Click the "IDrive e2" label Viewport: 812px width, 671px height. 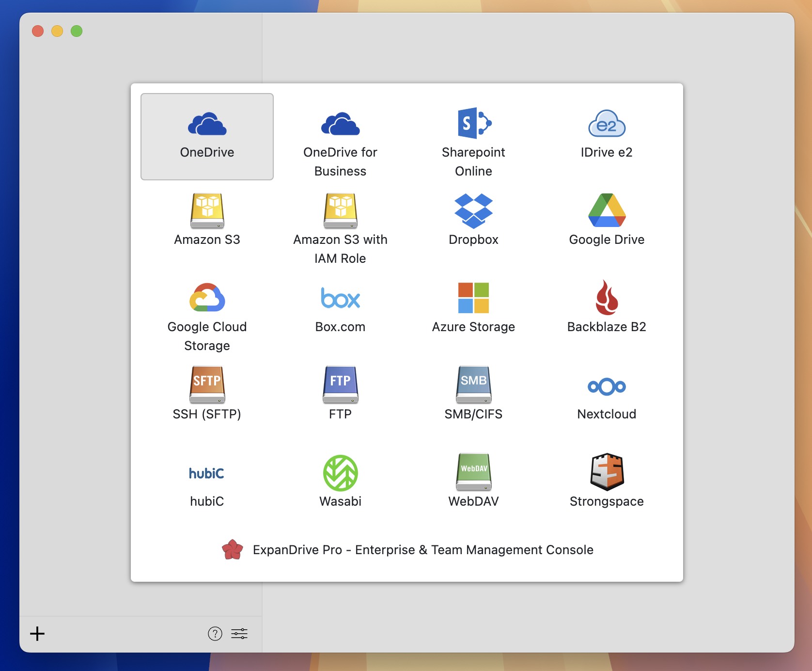coord(607,152)
